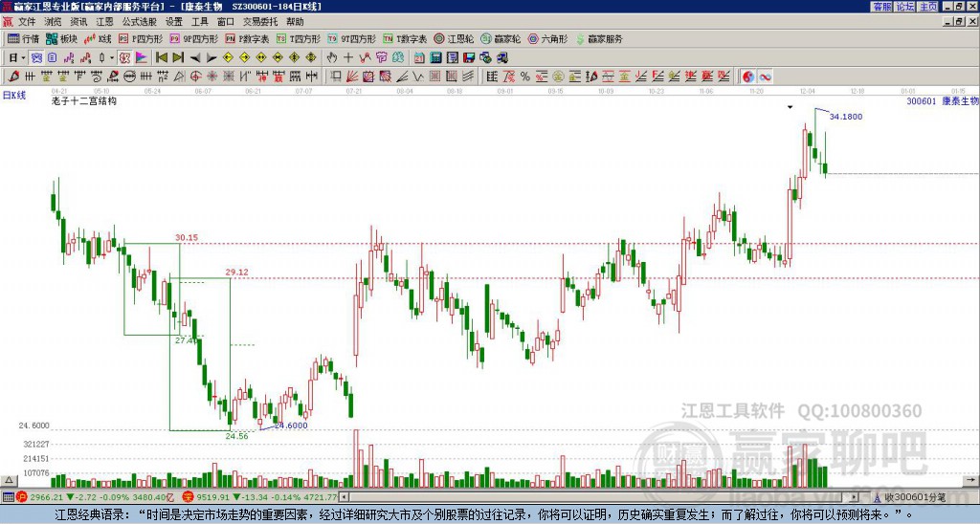This screenshot has height=524, width=980.
Task: Click the percent sign tool icon
Action: coord(525,76)
